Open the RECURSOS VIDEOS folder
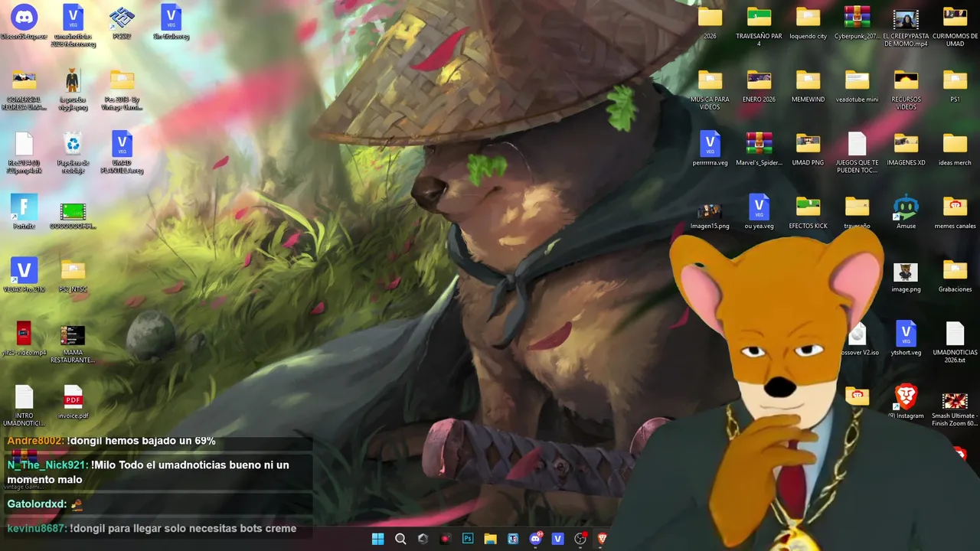980x551 pixels. [x=906, y=89]
